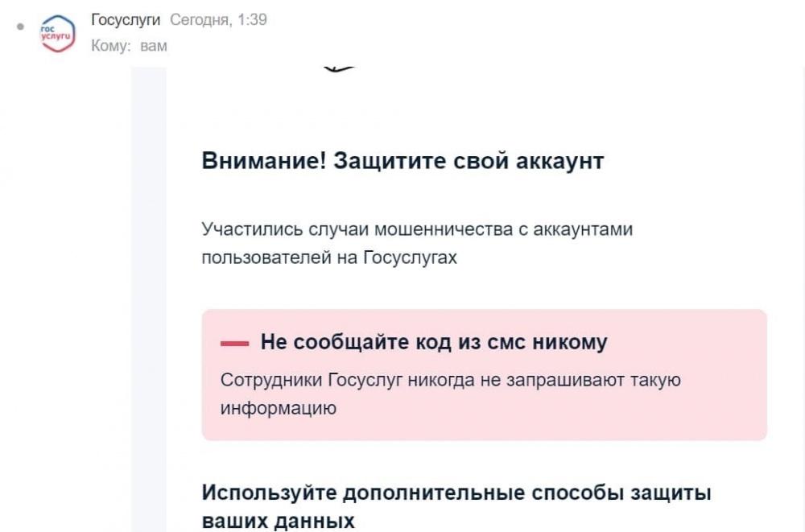Image resolution: width=805 pixels, height=532 pixels.
Task: Click the light gray left margin of email
Action: (x=149, y=322)
